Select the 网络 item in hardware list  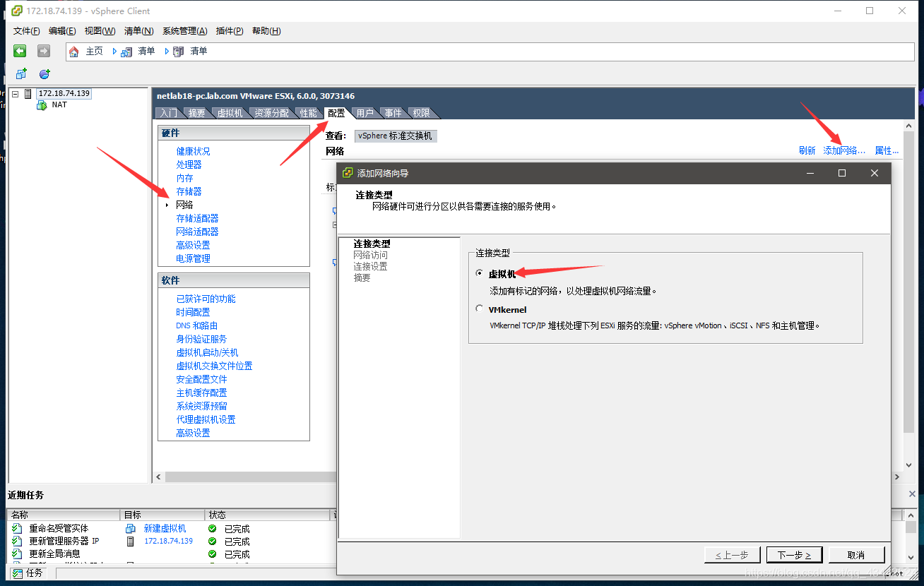click(x=184, y=205)
